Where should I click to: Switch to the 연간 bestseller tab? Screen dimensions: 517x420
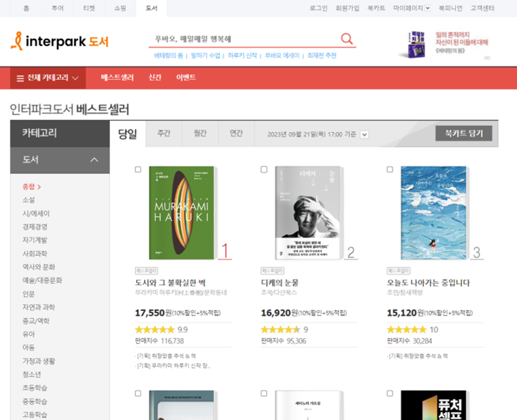tap(236, 133)
